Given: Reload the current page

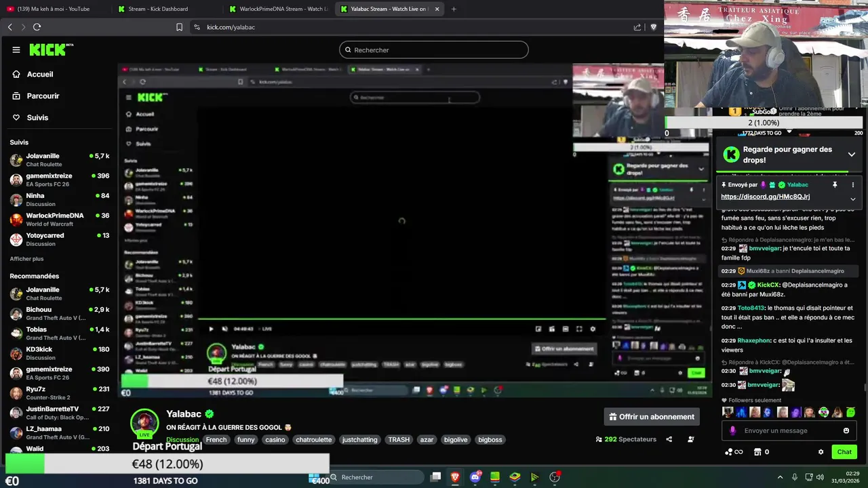Looking at the screenshot, I should point(37,27).
